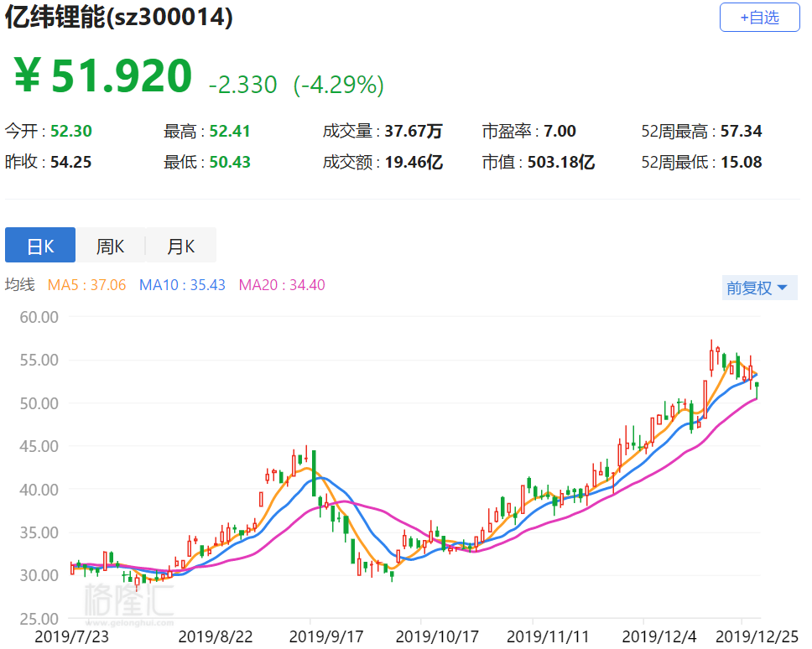Click the 2019/8/22 date on the axis
The image size is (812, 649).
tap(216, 636)
